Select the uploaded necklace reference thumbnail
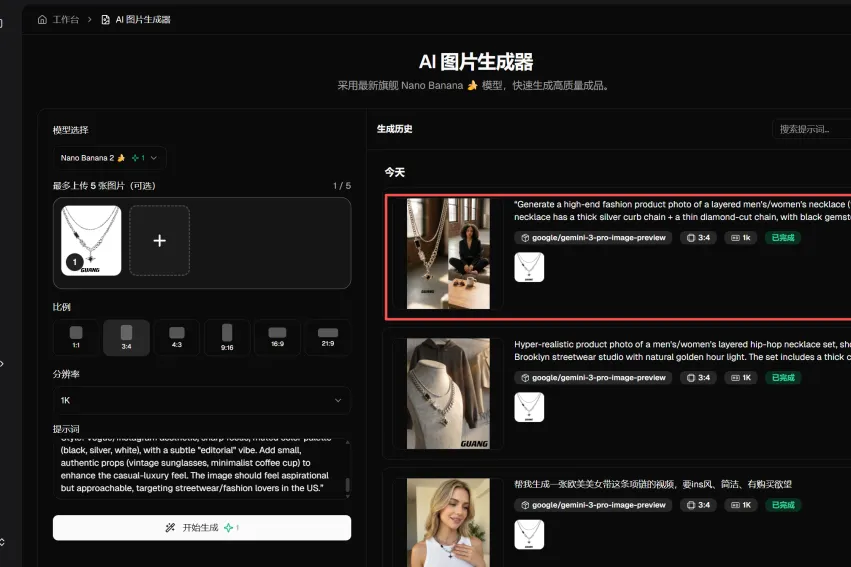 click(91, 241)
